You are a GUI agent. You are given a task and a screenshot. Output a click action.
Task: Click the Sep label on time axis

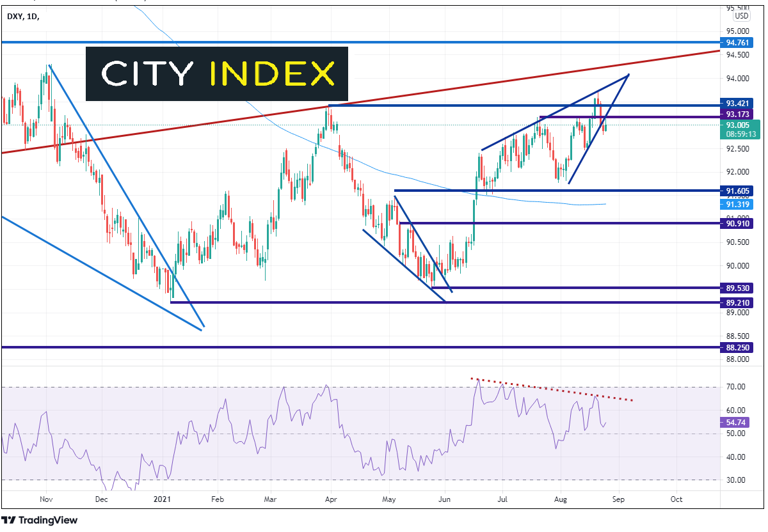(618, 499)
